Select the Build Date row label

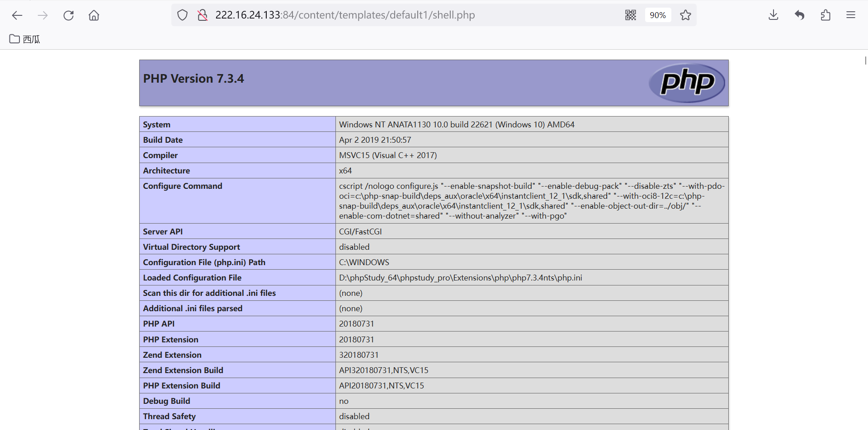coord(163,140)
